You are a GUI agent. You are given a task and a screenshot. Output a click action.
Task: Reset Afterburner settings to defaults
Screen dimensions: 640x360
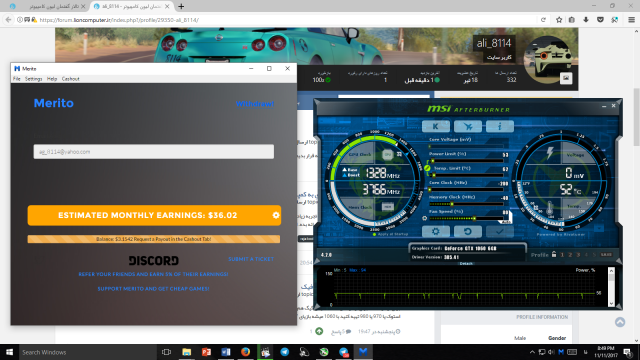[468, 231]
